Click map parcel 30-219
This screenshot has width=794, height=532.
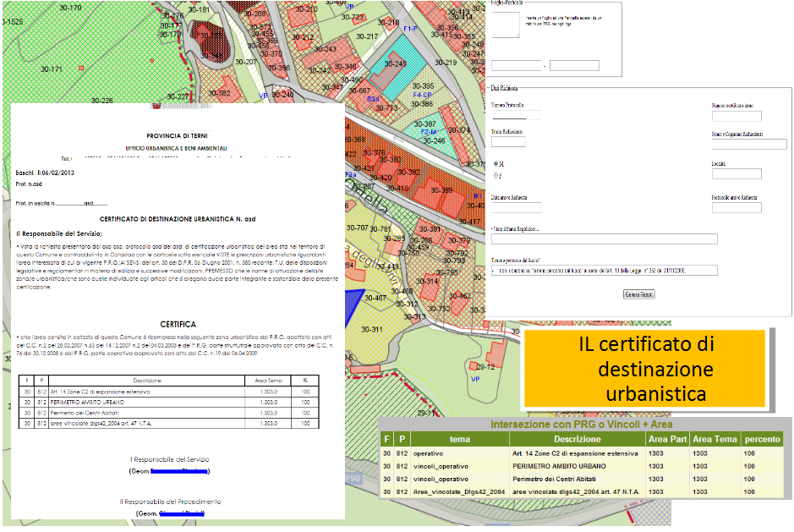446,63
